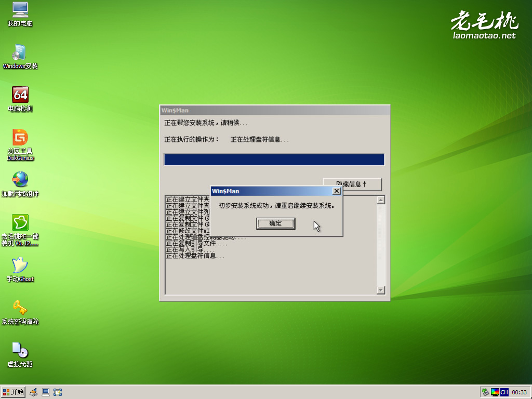The image size is (532, 399).
Task: Click the Win$Man title bar of the message dialog
Action: click(271, 191)
